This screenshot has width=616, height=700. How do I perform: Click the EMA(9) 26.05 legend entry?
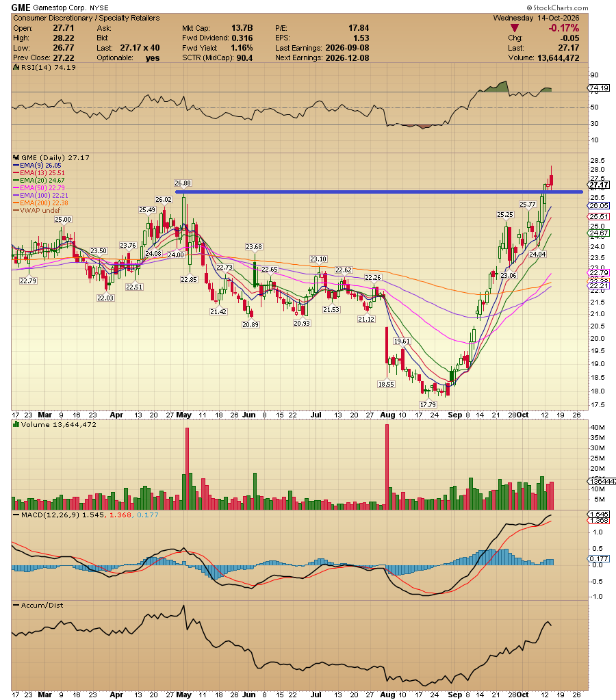[x=38, y=165]
